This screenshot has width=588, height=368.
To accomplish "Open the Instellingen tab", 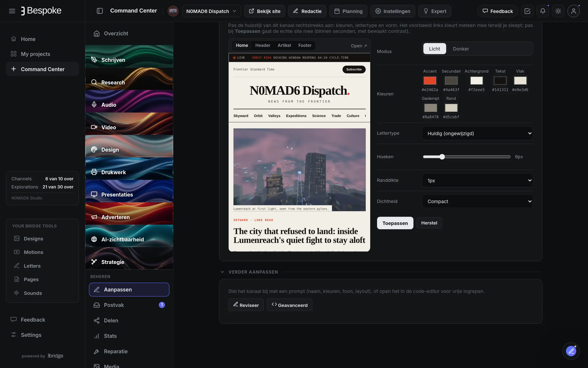I will point(392,11).
